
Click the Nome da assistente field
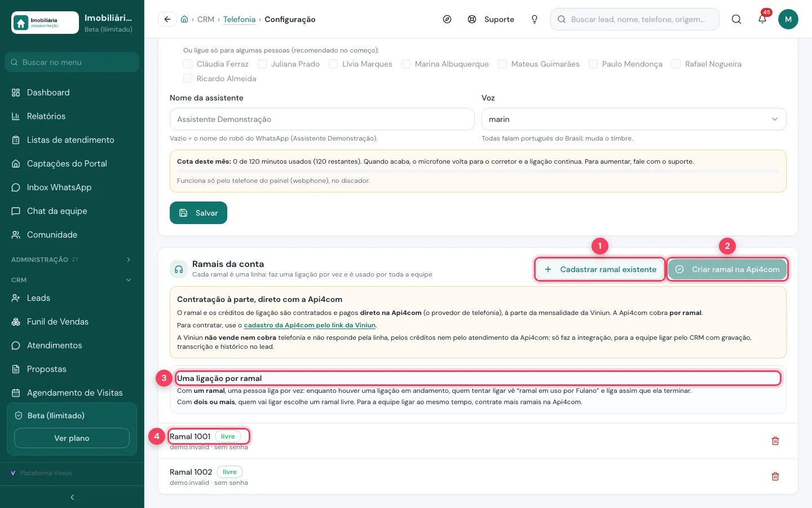click(x=322, y=119)
